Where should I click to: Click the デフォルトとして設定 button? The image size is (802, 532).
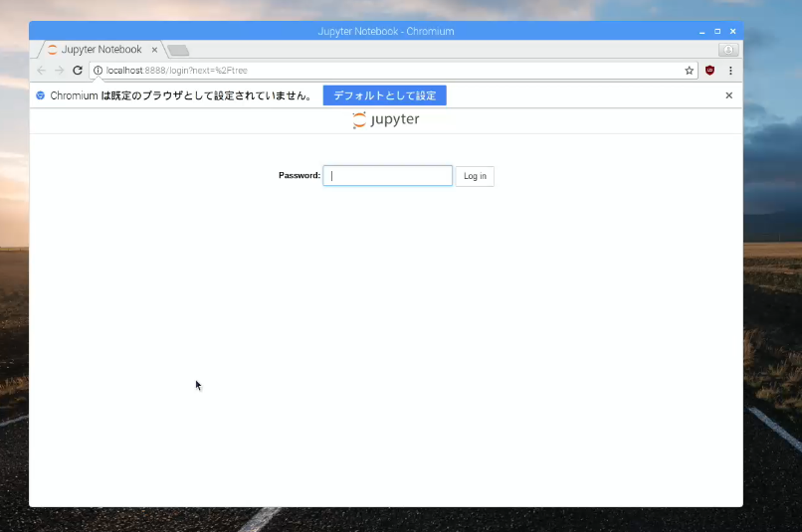(x=385, y=95)
